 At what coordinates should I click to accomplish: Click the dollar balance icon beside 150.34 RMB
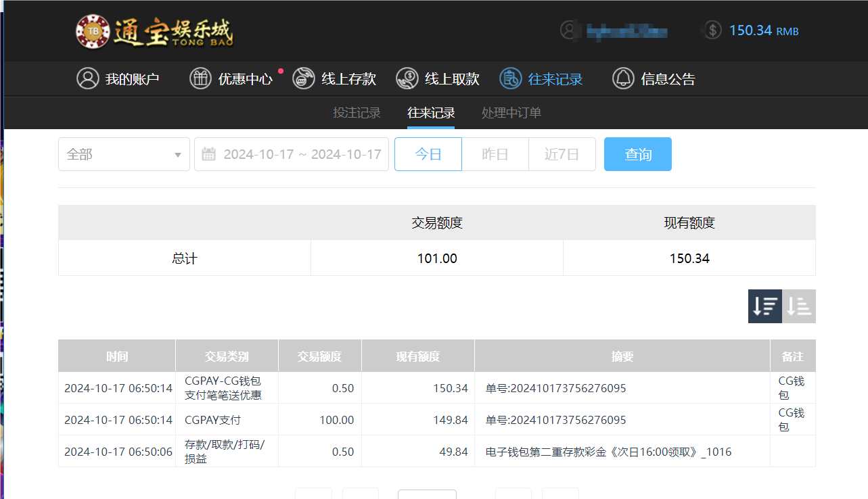click(712, 30)
